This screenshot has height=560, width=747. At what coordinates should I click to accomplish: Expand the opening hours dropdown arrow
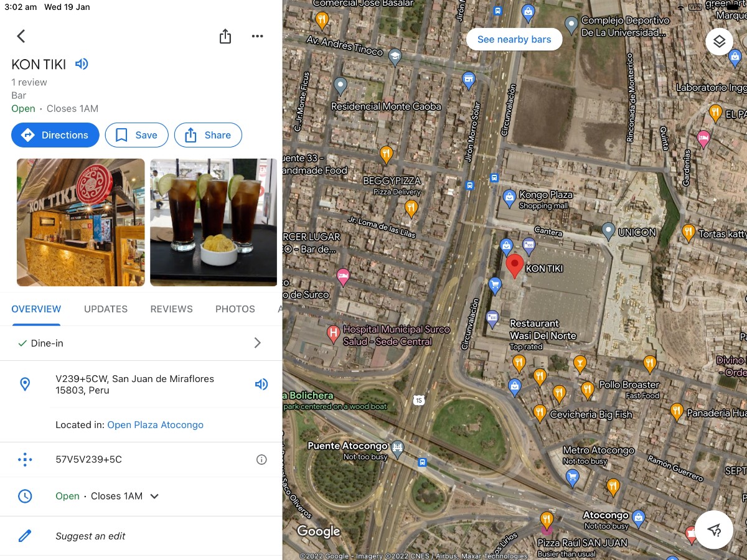coord(154,497)
